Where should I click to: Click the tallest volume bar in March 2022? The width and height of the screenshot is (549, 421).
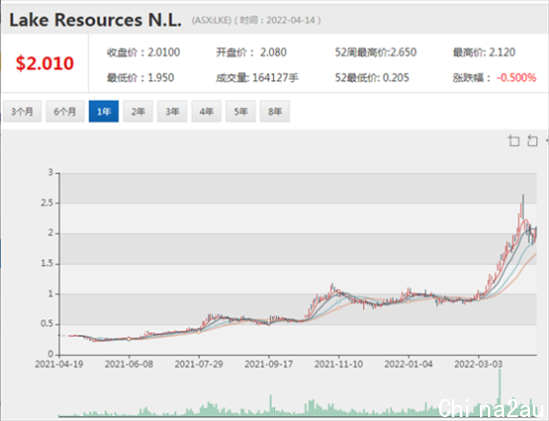(x=500, y=392)
